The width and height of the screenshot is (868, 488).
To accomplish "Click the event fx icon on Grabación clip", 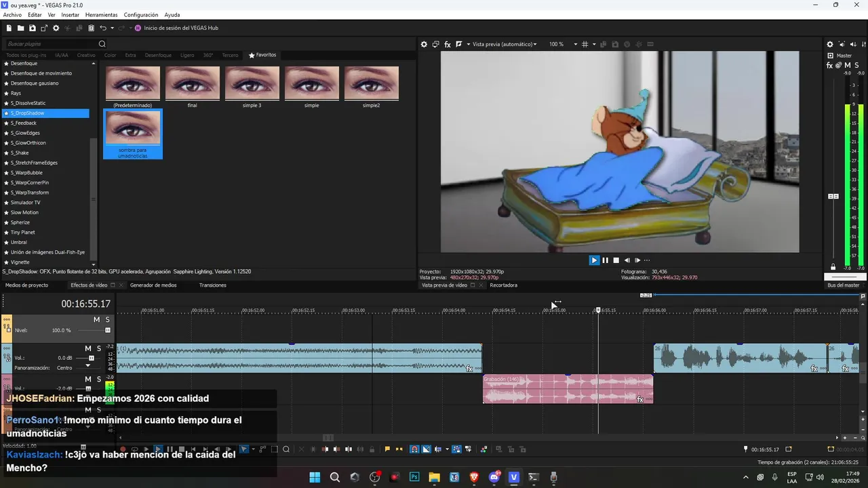I will coord(640,399).
